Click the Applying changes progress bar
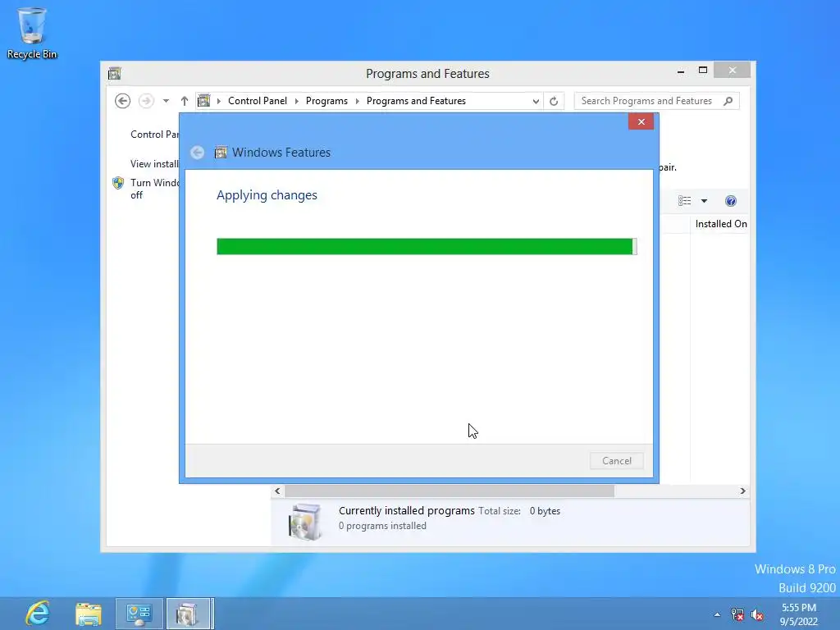 pyautogui.click(x=427, y=246)
